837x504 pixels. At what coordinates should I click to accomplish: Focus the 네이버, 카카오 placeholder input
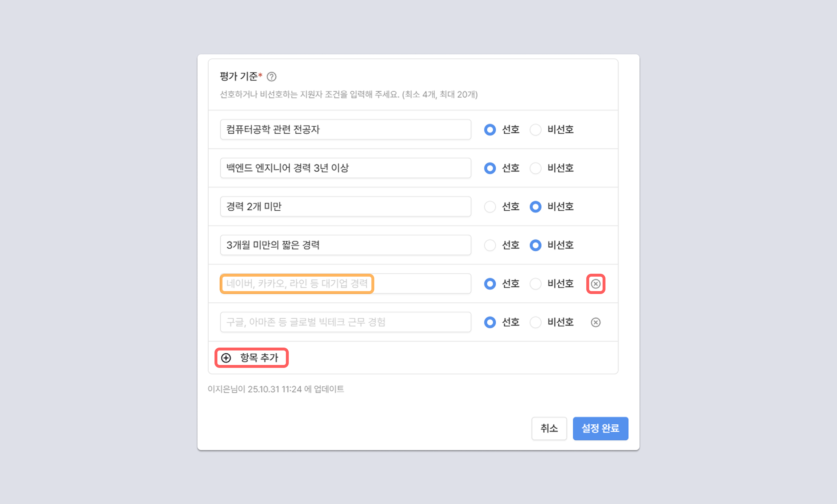345,284
